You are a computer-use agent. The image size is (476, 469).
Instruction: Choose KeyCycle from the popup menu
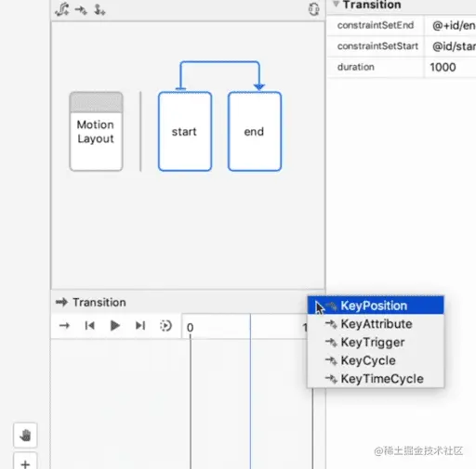point(376,360)
